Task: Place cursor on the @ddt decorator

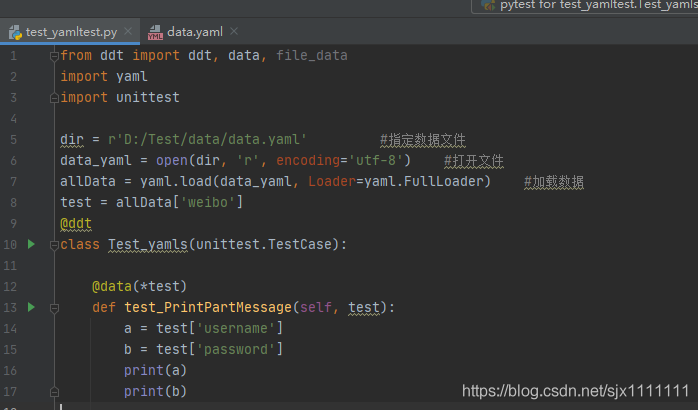Action: (x=76, y=223)
